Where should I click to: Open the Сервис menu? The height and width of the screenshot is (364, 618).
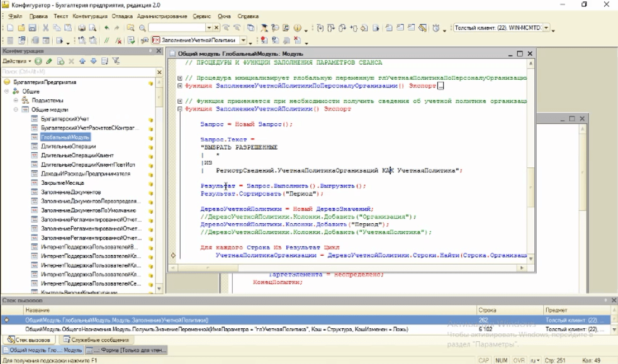[202, 16]
